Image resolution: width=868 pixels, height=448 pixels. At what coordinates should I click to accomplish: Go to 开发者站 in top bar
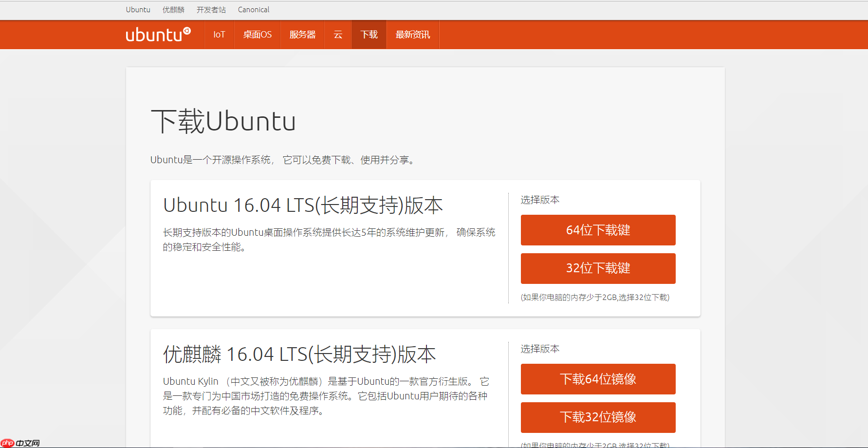pyautogui.click(x=211, y=10)
